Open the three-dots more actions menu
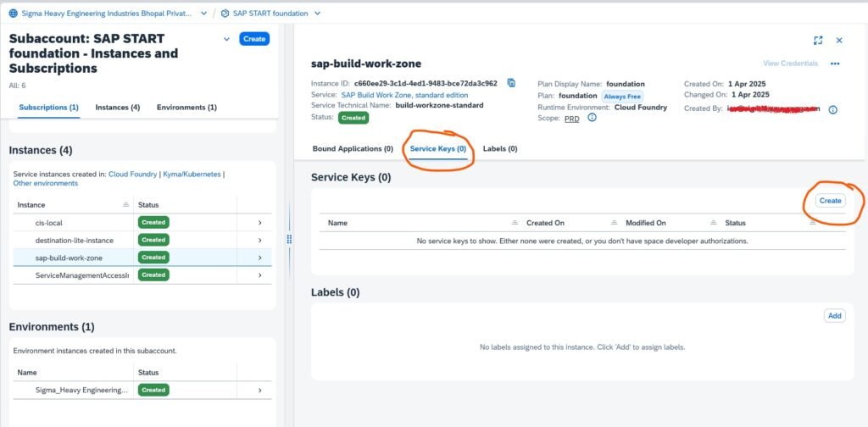The width and height of the screenshot is (868, 427). (835, 64)
